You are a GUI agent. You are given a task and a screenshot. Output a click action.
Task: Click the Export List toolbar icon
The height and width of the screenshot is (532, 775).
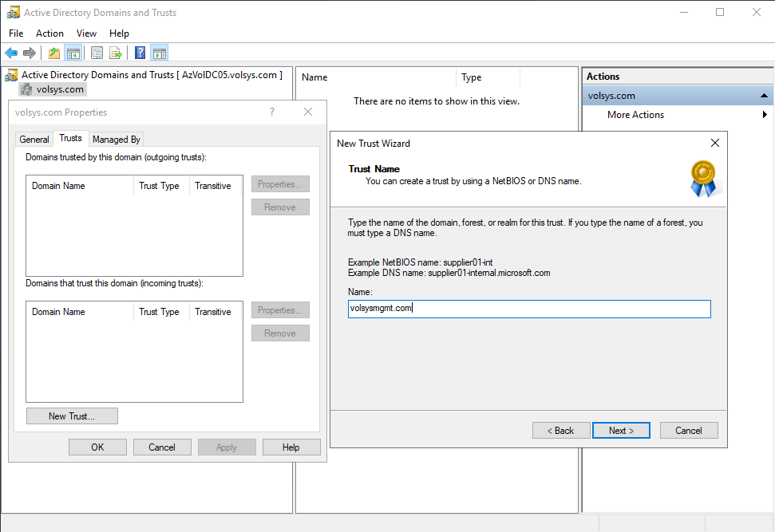pyautogui.click(x=116, y=53)
